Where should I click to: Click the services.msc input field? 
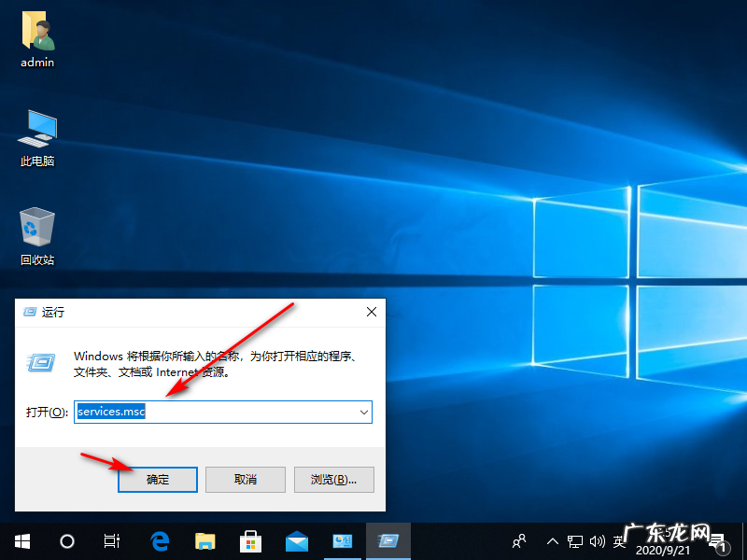(x=215, y=412)
